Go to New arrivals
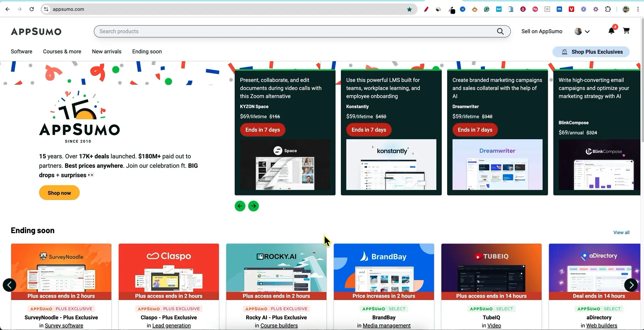 107,51
